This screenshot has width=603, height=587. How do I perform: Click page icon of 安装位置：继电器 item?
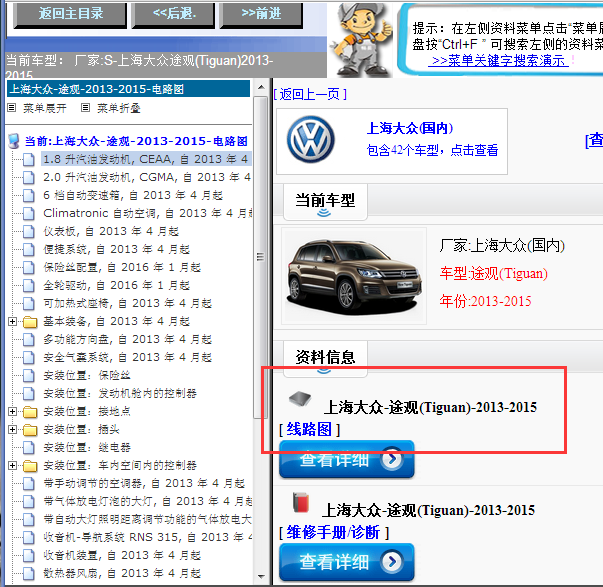click(29, 448)
